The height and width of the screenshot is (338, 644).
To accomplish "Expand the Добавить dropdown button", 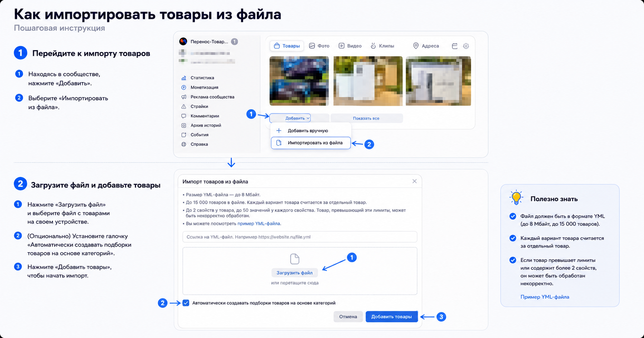I will [x=290, y=118].
